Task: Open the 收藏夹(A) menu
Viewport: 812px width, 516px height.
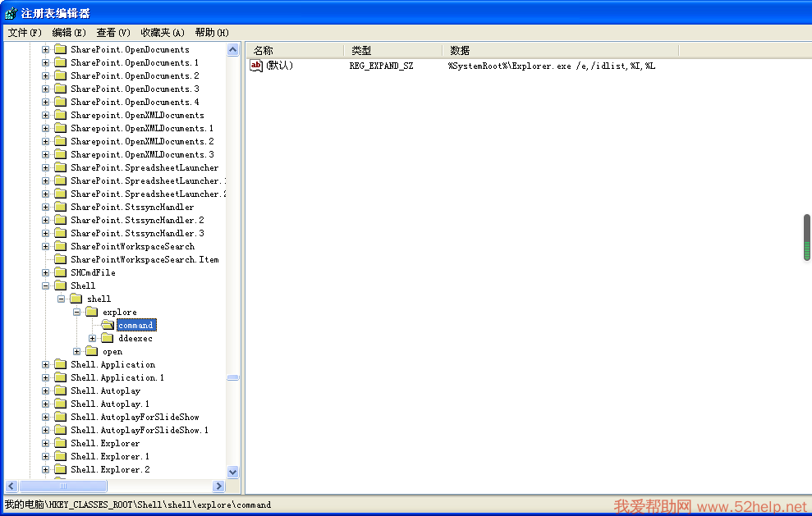Action: 162,33
